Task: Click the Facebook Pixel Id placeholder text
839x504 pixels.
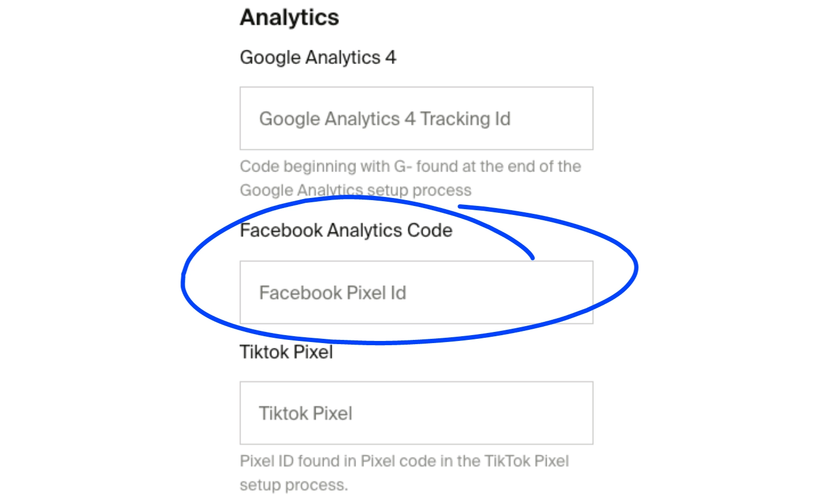Action: pos(333,292)
